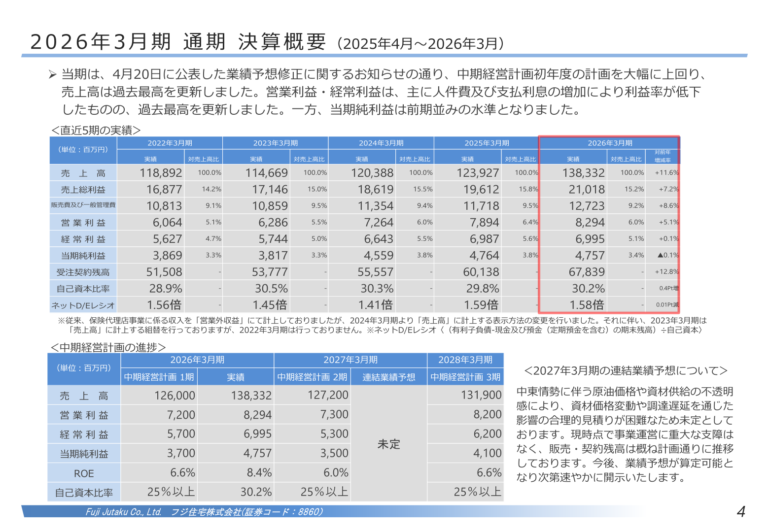
Task: Select the 実績 header under 2026年3月期 in lower table
Action: coord(236,377)
